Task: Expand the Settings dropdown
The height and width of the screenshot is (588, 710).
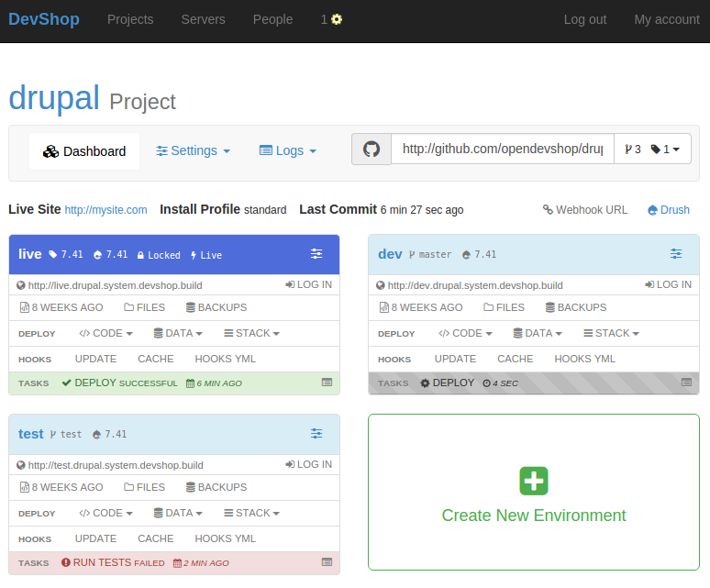Action: click(x=193, y=150)
